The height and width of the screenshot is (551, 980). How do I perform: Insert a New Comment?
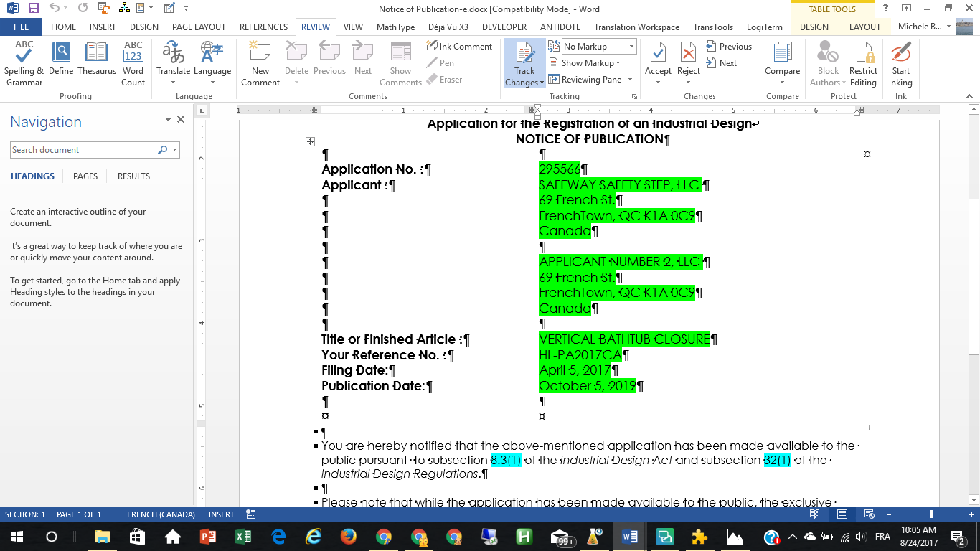pyautogui.click(x=260, y=63)
